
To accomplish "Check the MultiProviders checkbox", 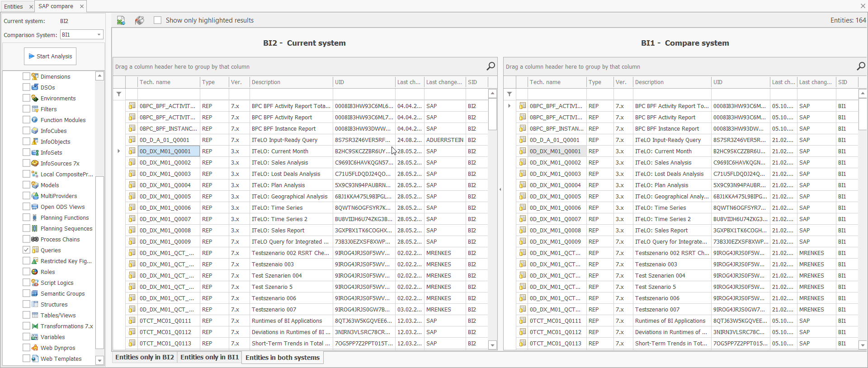I will (26, 196).
